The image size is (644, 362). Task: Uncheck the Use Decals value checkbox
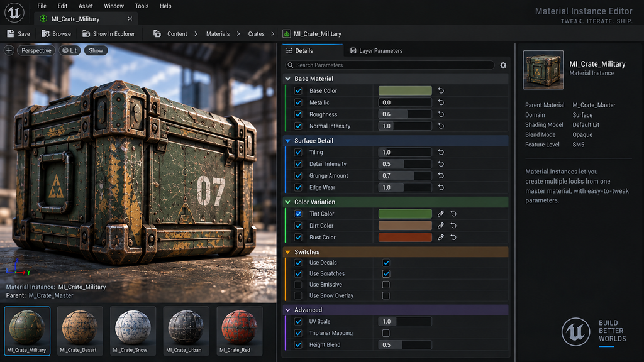386,263
